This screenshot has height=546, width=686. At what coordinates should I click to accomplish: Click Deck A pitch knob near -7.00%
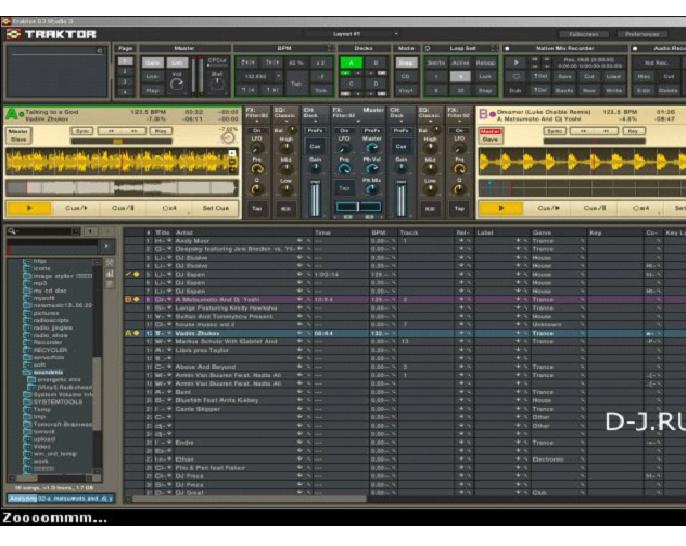228,138
